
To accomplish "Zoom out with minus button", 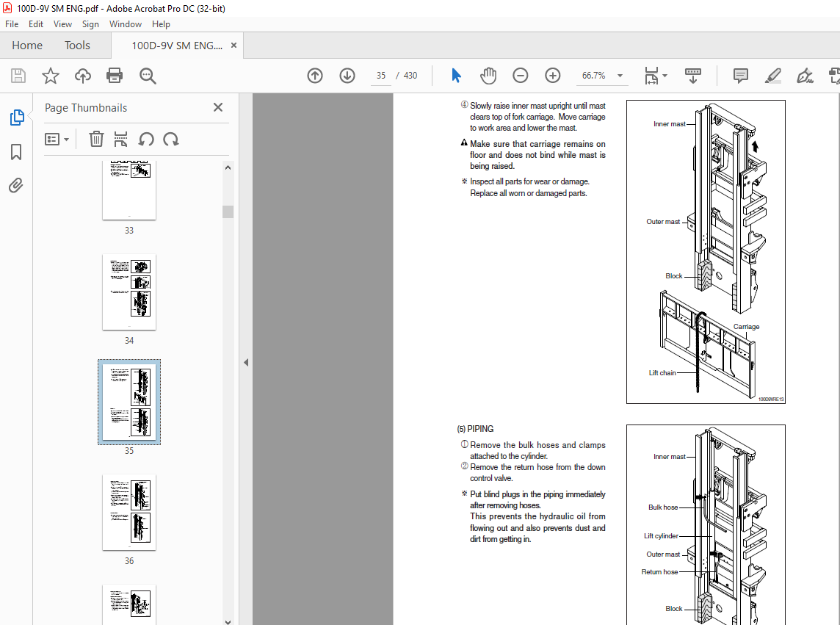I will pos(520,76).
